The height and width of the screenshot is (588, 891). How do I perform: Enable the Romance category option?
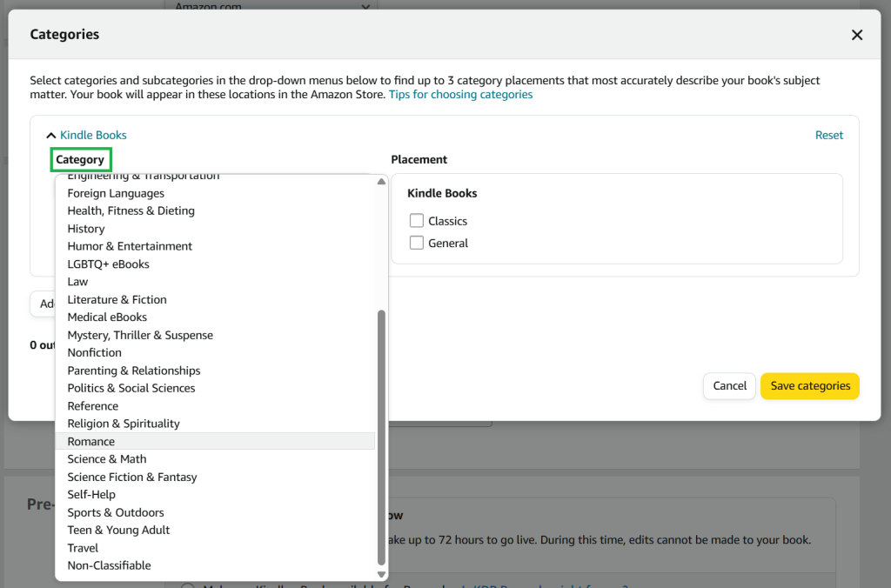click(90, 441)
